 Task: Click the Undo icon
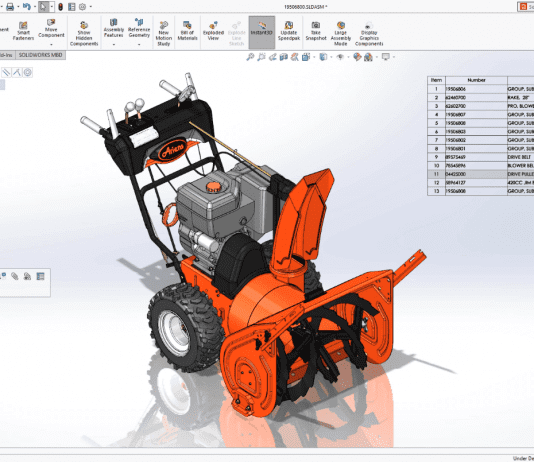pos(26,6)
